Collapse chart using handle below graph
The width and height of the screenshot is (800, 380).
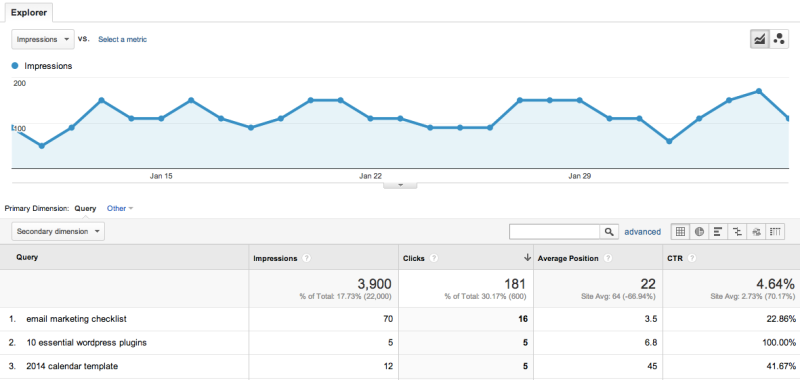coord(401,185)
